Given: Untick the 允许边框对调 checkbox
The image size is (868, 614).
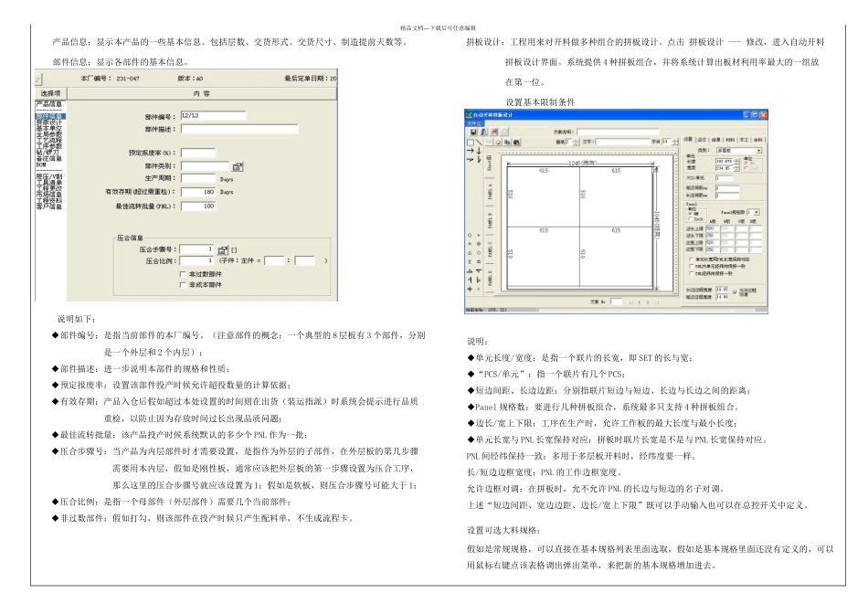Looking at the screenshot, I should [x=736, y=291].
